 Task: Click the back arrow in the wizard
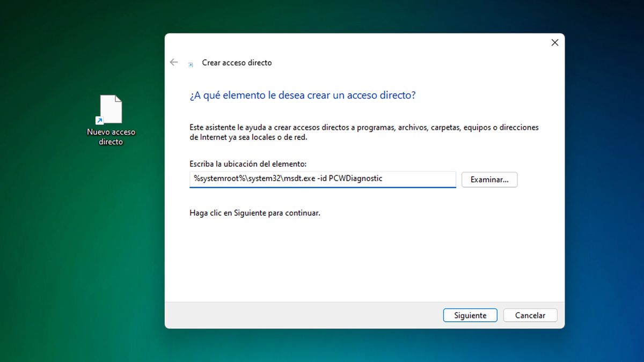[174, 62]
